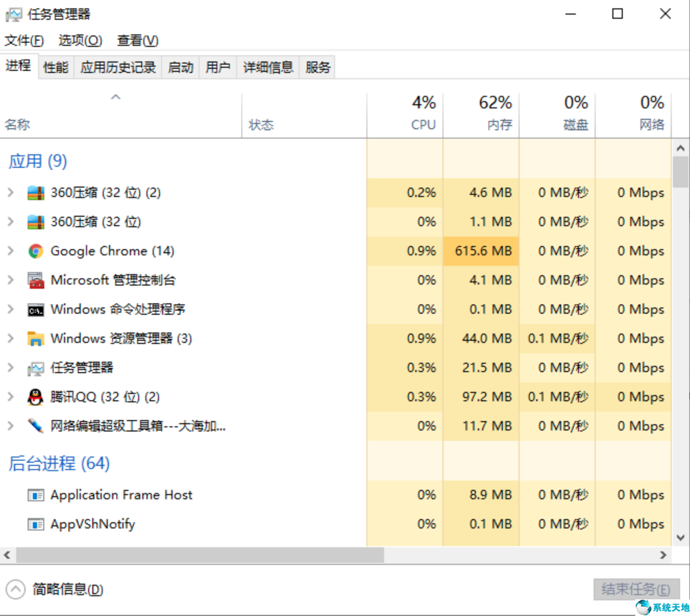Click the Microsoft 管理控制台 toolbox icon
690x616 pixels.
[35, 280]
